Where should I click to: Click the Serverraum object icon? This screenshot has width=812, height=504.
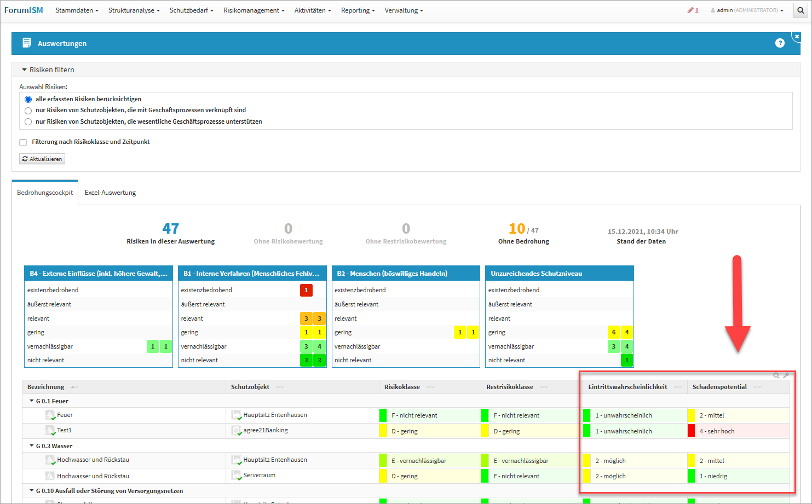pos(237,476)
